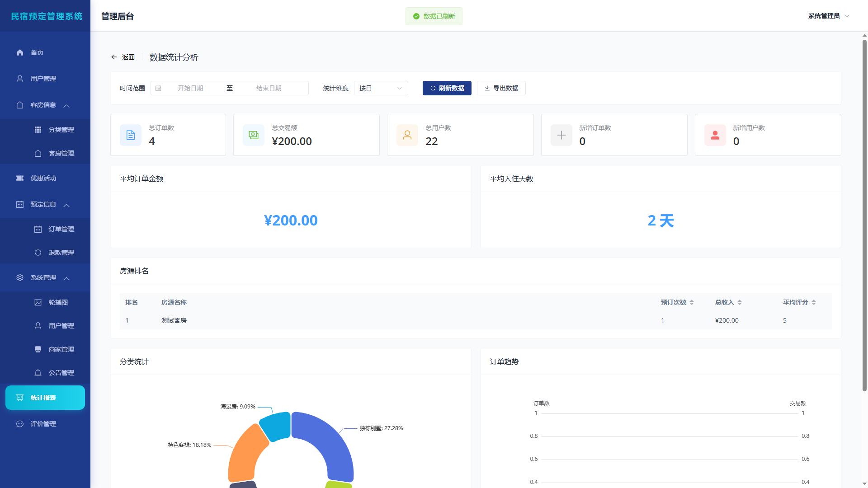Open 首页 in the sidebar
Screen dimensions: 868x488
point(45,52)
